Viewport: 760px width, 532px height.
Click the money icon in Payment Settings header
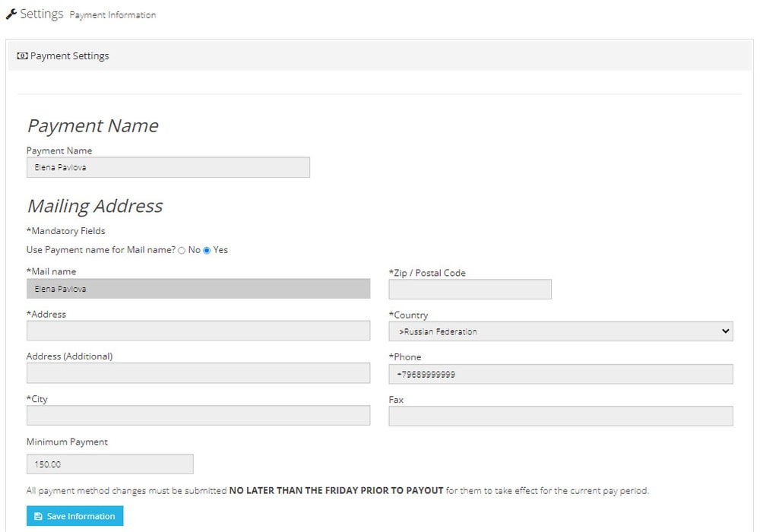(22, 55)
